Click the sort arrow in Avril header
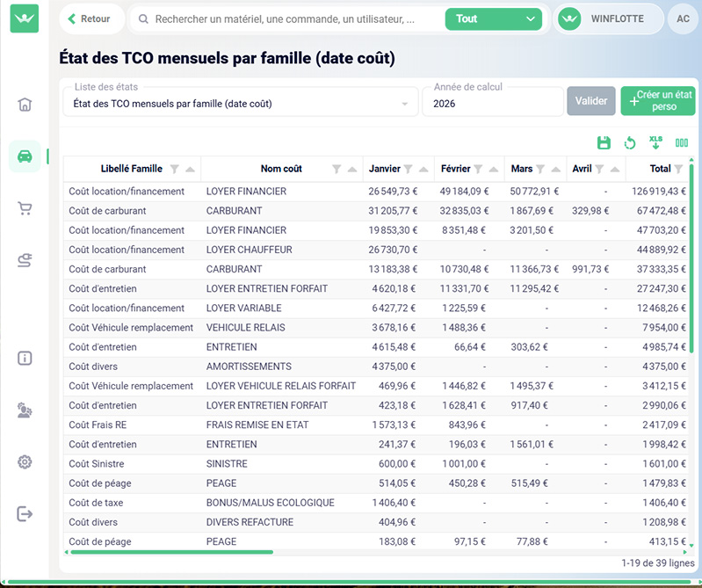 pyautogui.click(x=615, y=170)
